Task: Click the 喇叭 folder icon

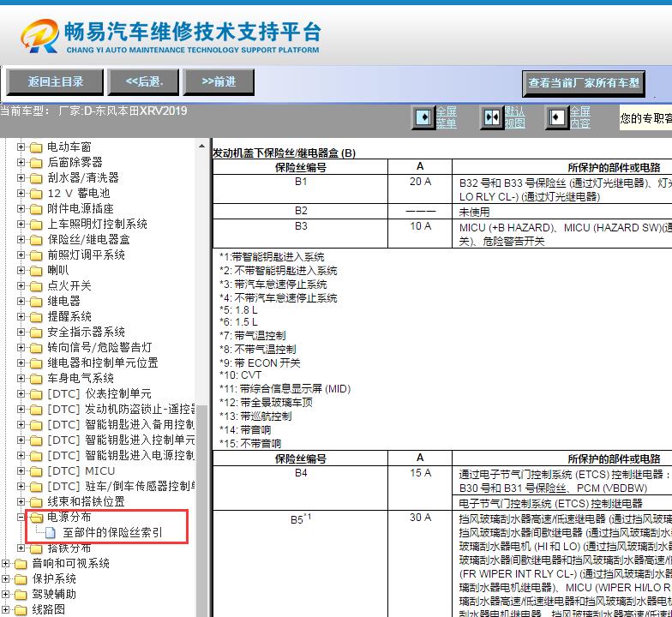Action: 36,271
